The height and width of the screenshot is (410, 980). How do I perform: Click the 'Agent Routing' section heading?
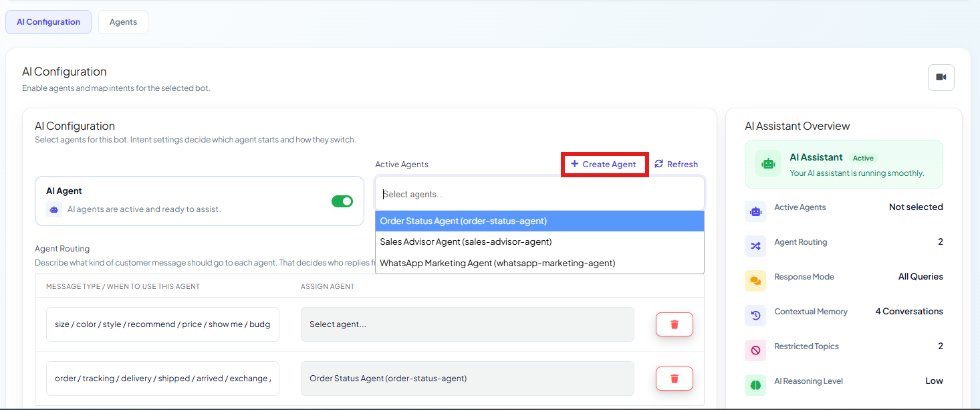tap(62, 249)
